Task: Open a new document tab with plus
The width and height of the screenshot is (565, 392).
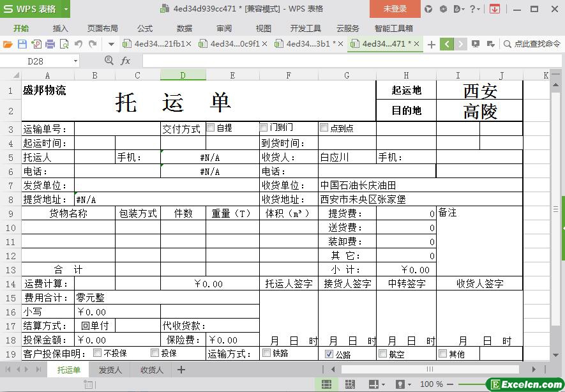Action: click(432, 44)
